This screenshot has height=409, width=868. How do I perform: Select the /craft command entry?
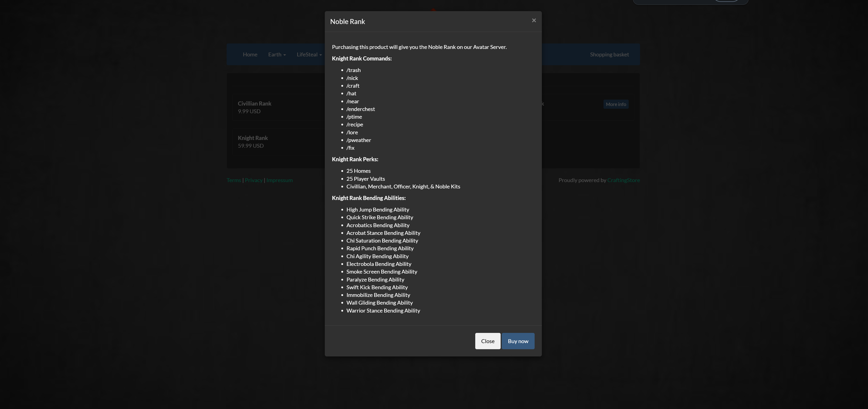tap(353, 86)
